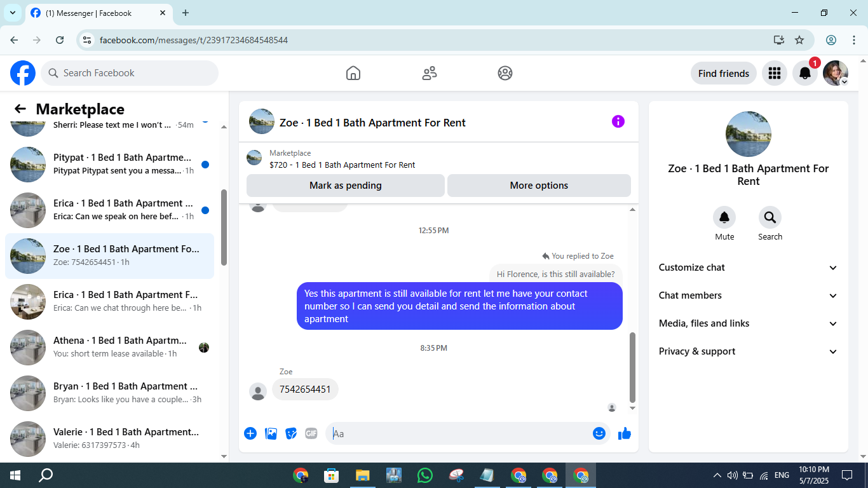
Task: Click the Find friends button
Action: point(724,73)
